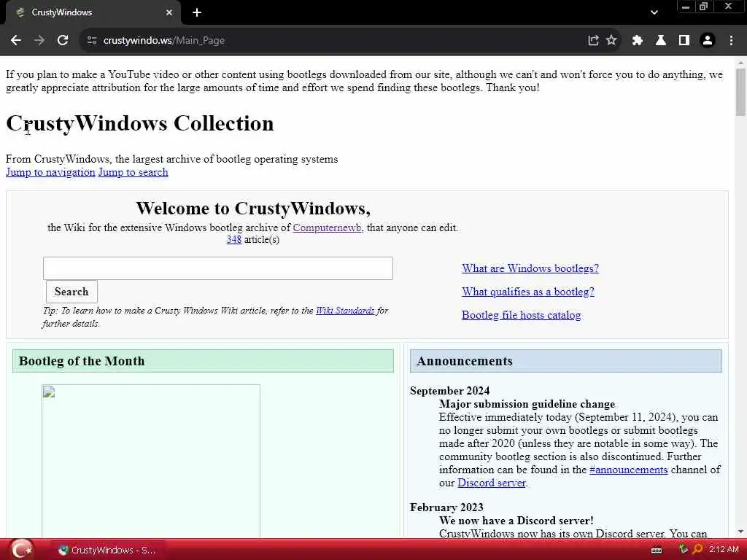This screenshot has width=747, height=560.
Task: Select CrustyWindows taskbar window button
Action: [x=107, y=550]
